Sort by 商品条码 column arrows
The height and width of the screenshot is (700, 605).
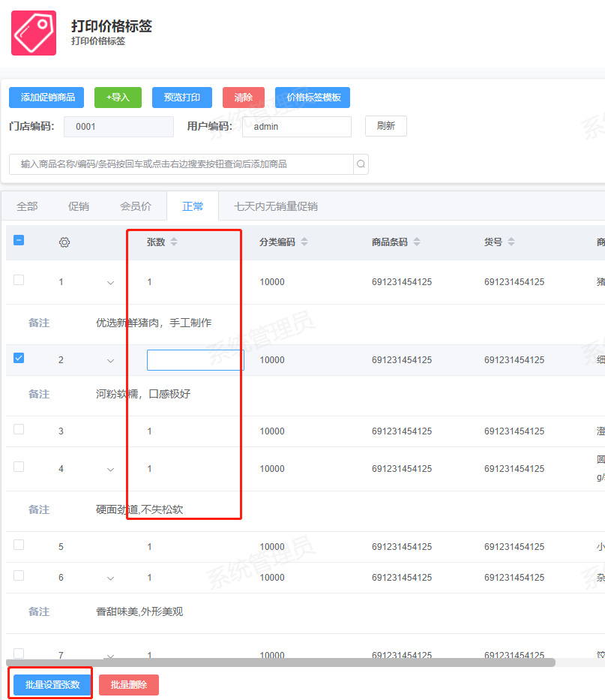417,242
